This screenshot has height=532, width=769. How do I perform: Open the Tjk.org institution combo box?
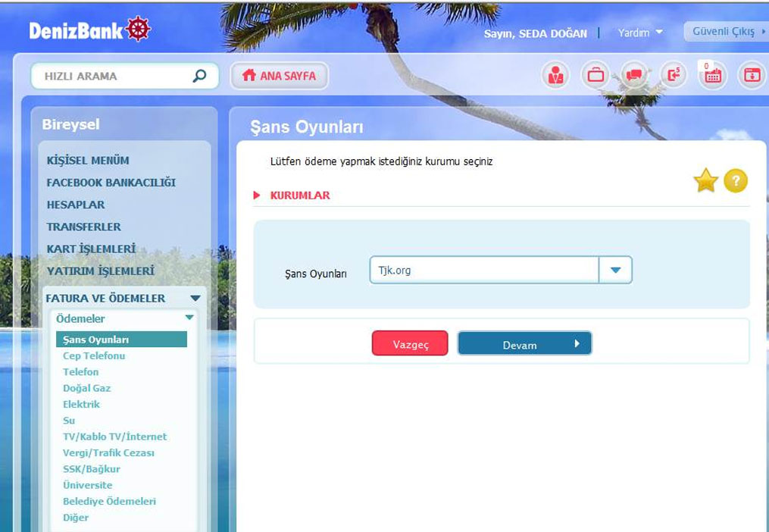[x=501, y=270]
